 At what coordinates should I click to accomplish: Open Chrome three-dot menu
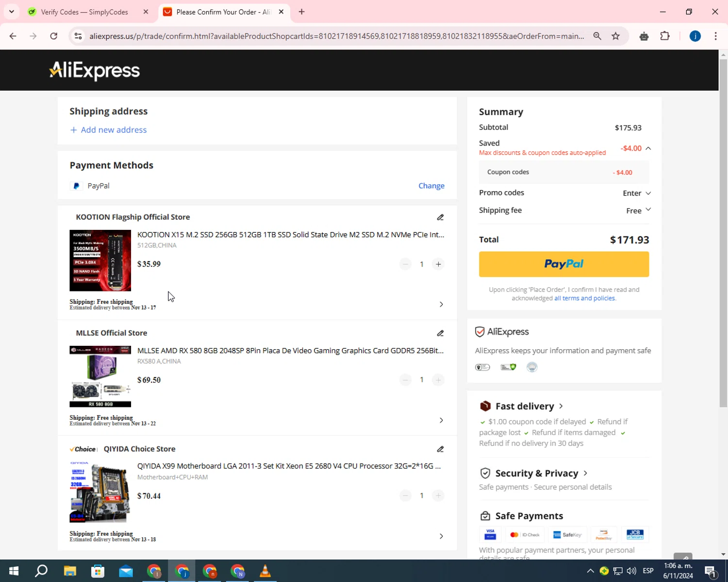click(715, 36)
